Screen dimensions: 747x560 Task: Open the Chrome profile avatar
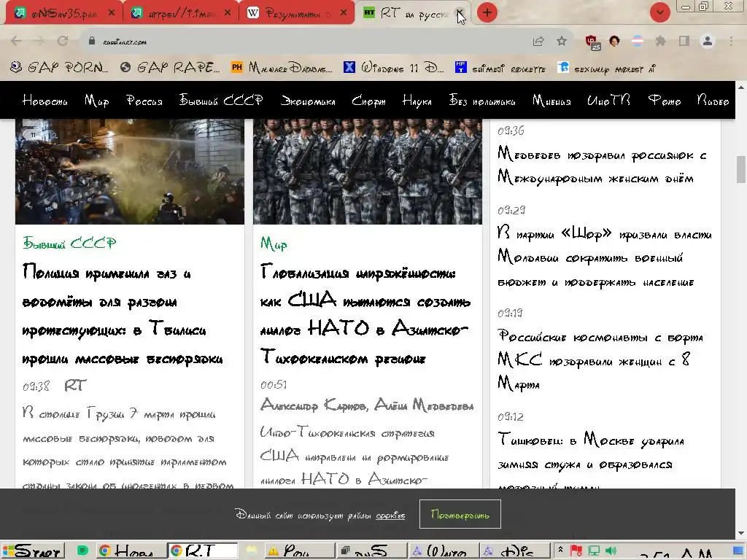pyautogui.click(x=708, y=42)
